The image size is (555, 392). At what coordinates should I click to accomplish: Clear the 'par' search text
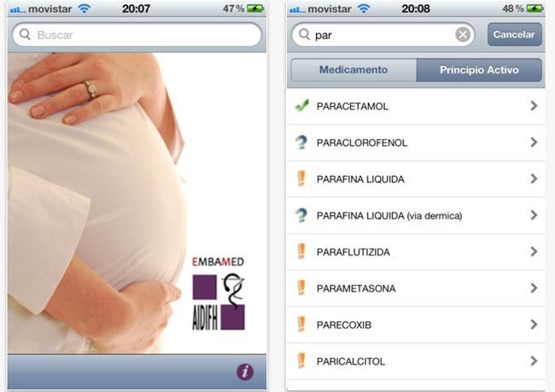[x=463, y=35]
